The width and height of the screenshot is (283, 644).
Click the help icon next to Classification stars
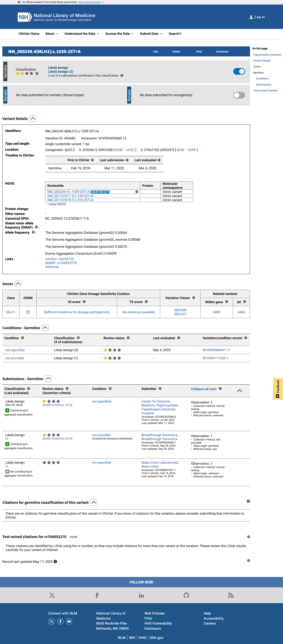click(37, 74)
